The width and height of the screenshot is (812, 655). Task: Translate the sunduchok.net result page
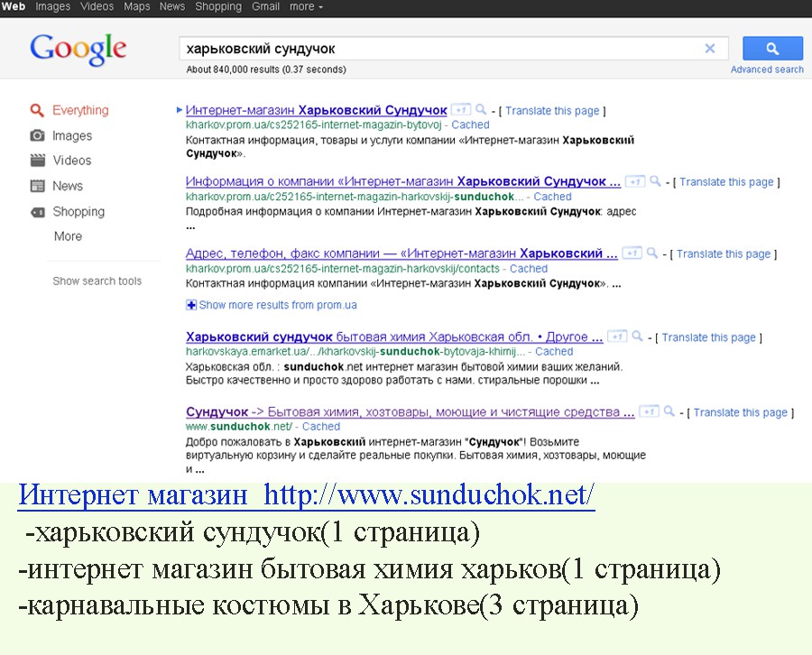[x=741, y=412]
